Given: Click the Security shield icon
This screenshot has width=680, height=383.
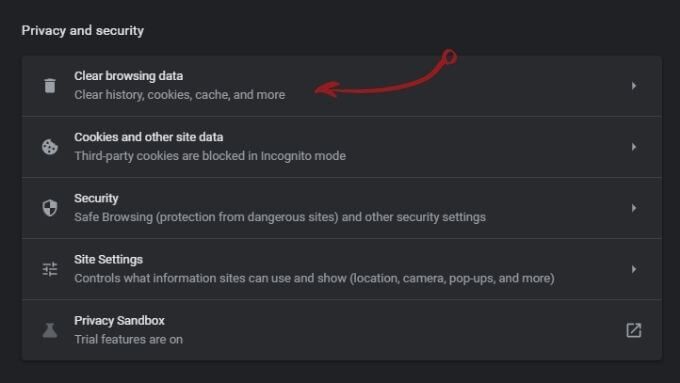Looking at the screenshot, I should pos(50,208).
